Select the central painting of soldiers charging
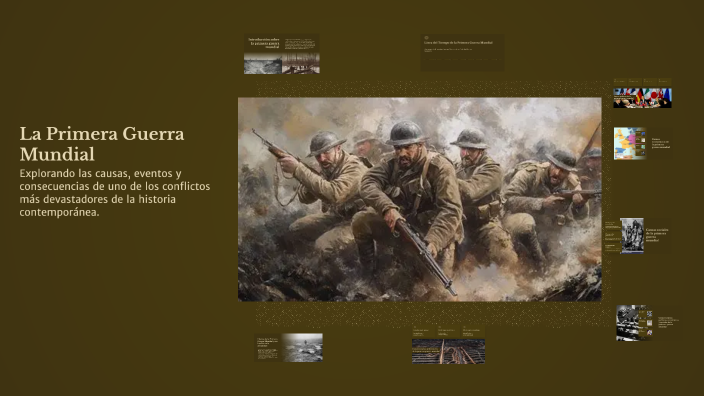The height and width of the screenshot is (396, 704). pyautogui.click(x=419, y=199)
